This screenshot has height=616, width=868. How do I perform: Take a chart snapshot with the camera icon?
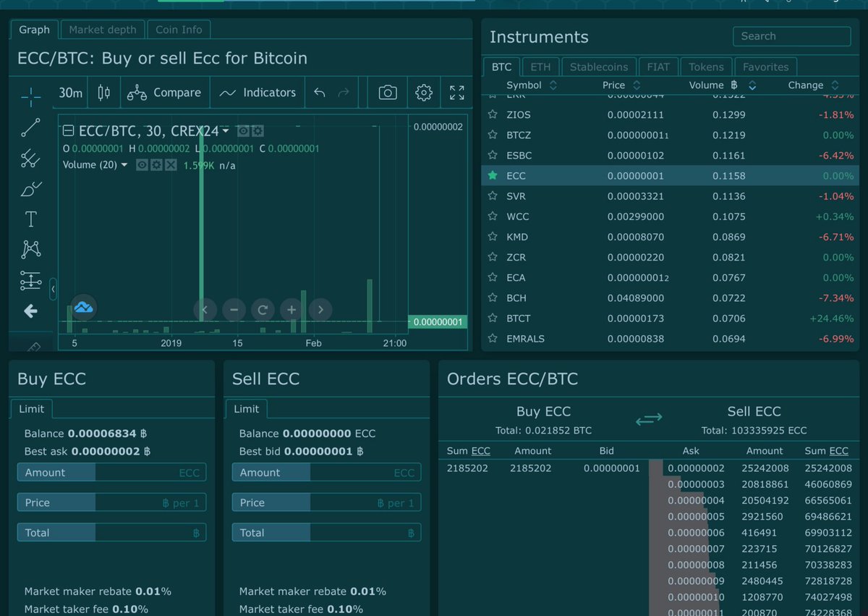(387, 93)
